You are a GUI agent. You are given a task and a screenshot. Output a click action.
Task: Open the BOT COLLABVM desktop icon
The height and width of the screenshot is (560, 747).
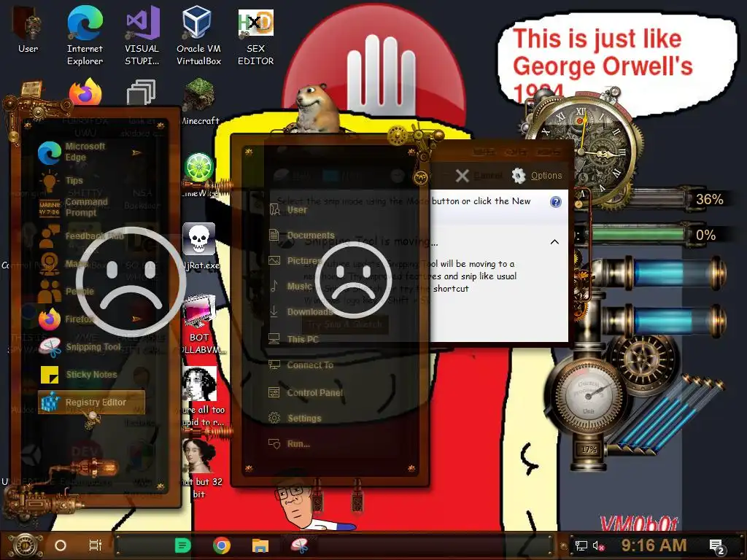[200, 324]
